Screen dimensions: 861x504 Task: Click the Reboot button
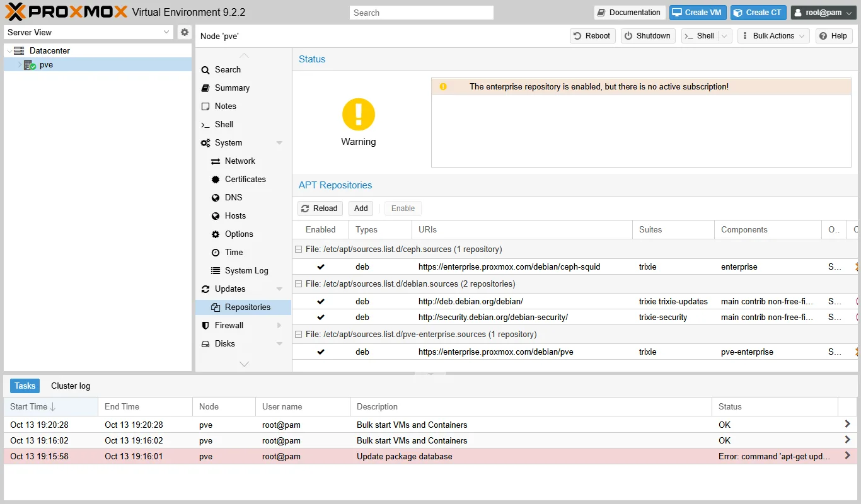[x=591, y=36]
